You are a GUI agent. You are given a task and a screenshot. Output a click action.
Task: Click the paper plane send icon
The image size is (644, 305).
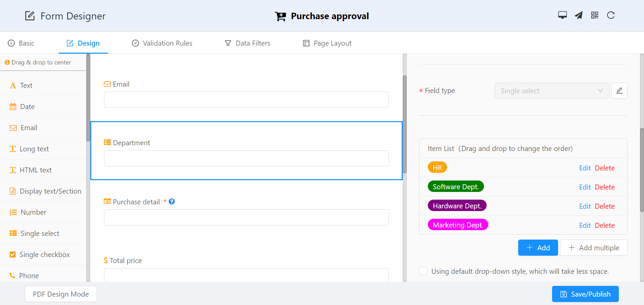tap(579, 15)
